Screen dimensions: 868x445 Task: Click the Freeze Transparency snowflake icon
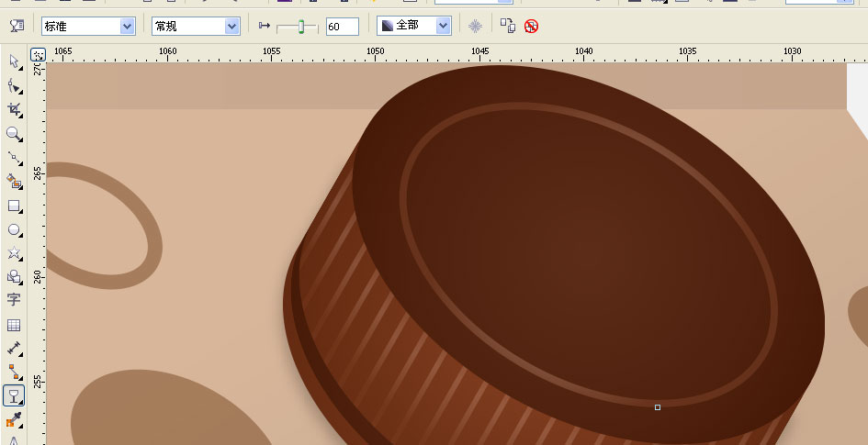pos(475,26)
